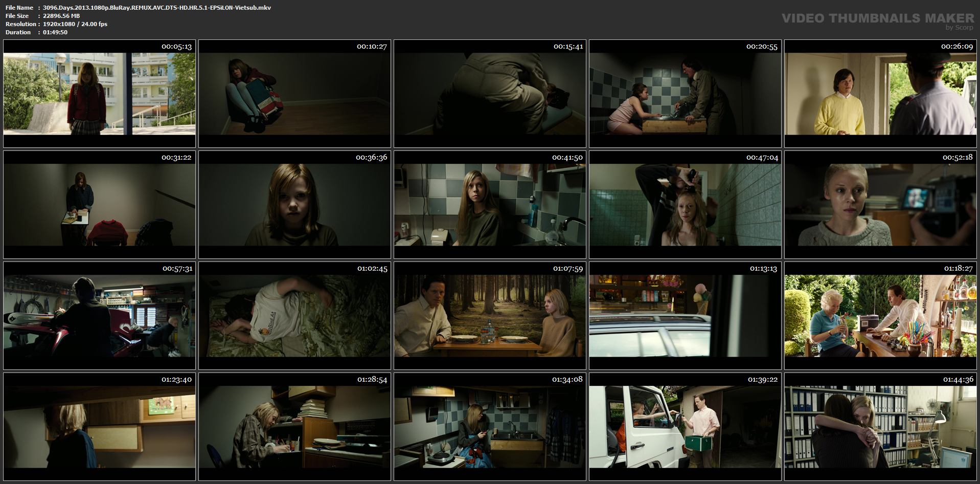Pick the garden frame at 01:18:27
This screenshot has height=484, width=980.
[x=880, y=316]
